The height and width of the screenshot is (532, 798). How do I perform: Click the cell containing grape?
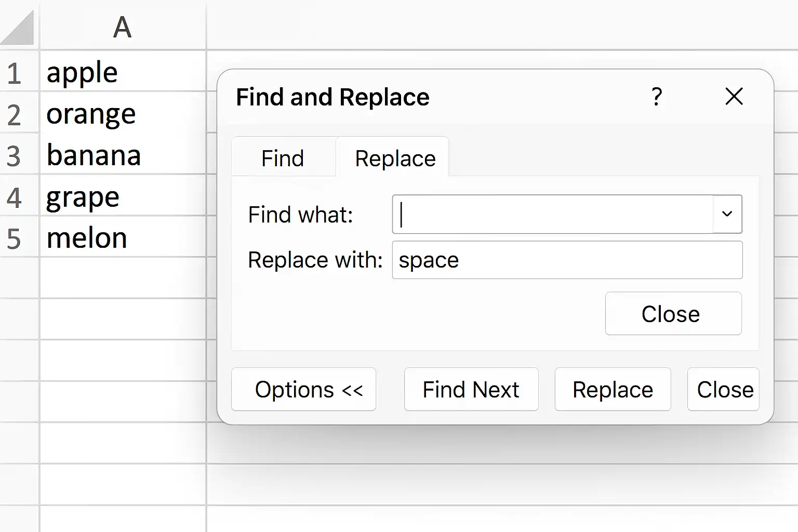(x=123, y=197)
